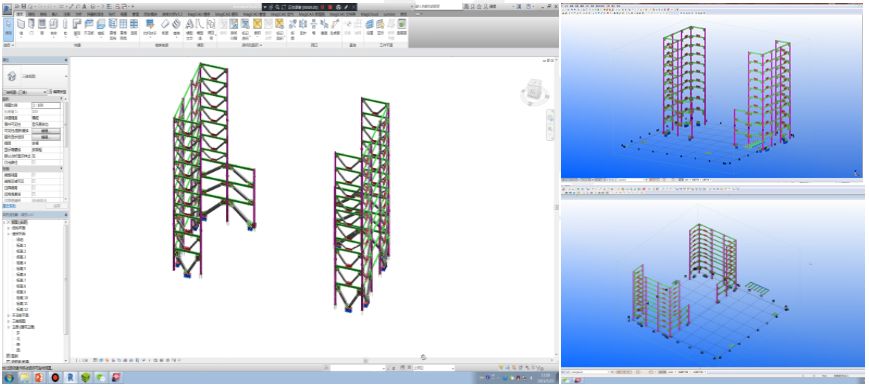Click the Revit icon on the taskbar
The height and width of the screenshot is (387, 869).
coord(71,378)
